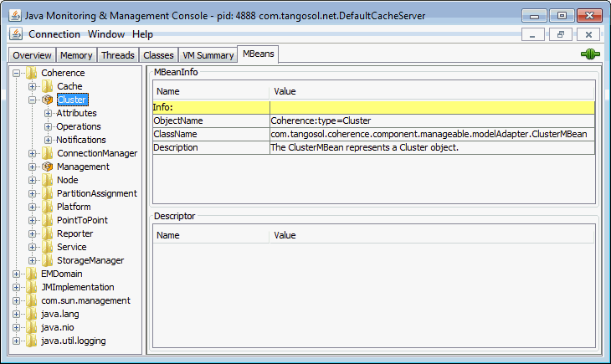Collapse the Cluster node
This screenshot has height=364, width=611.
[32, 100]
